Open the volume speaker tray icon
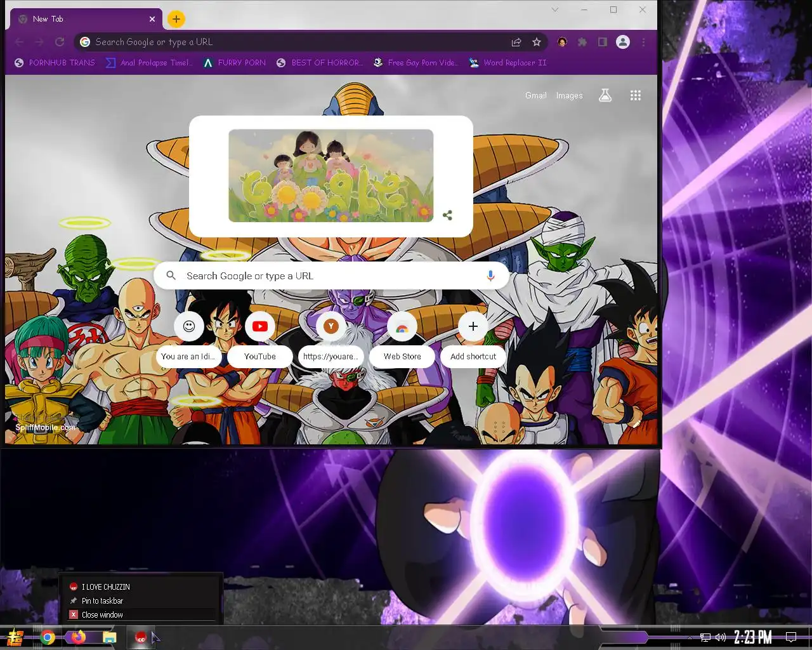This screenshot has width=812, height=650. [x=721, y=637]
